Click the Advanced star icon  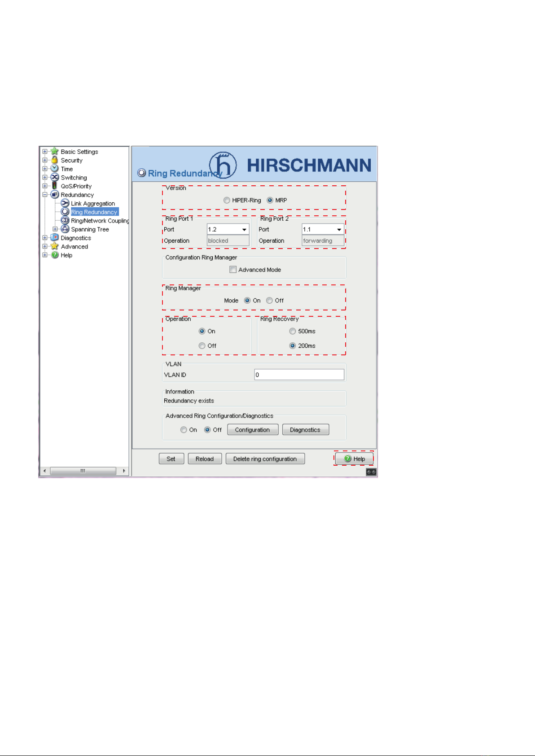click(55, 246)
